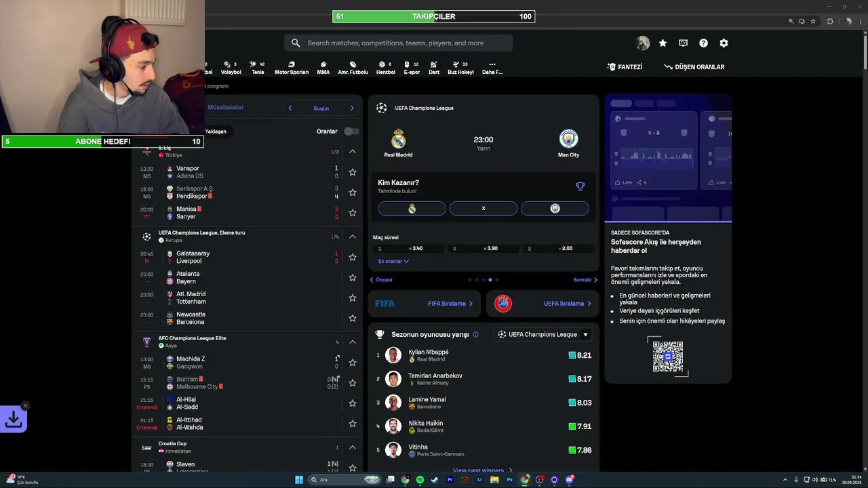Click the search matches input field
The image size is (868, 488).
point(399,43)
